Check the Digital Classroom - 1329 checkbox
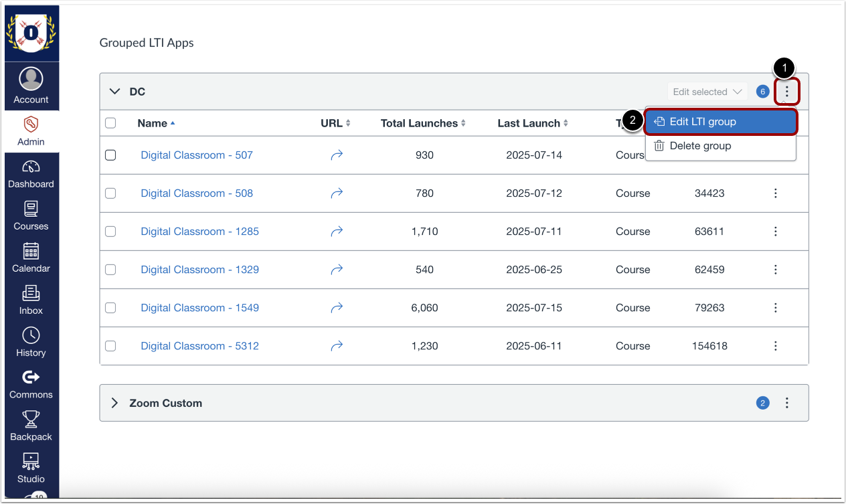 (x=110, y=270)
